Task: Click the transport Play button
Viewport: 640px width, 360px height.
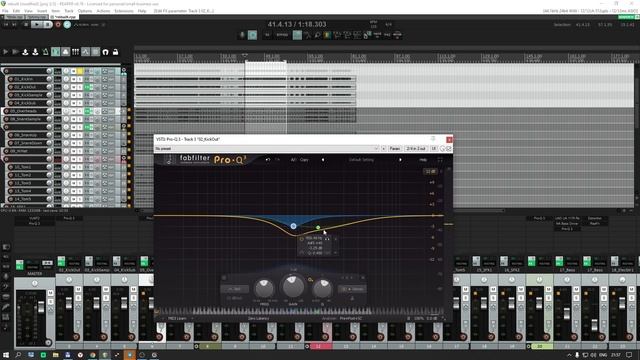Action: point(36,24)
